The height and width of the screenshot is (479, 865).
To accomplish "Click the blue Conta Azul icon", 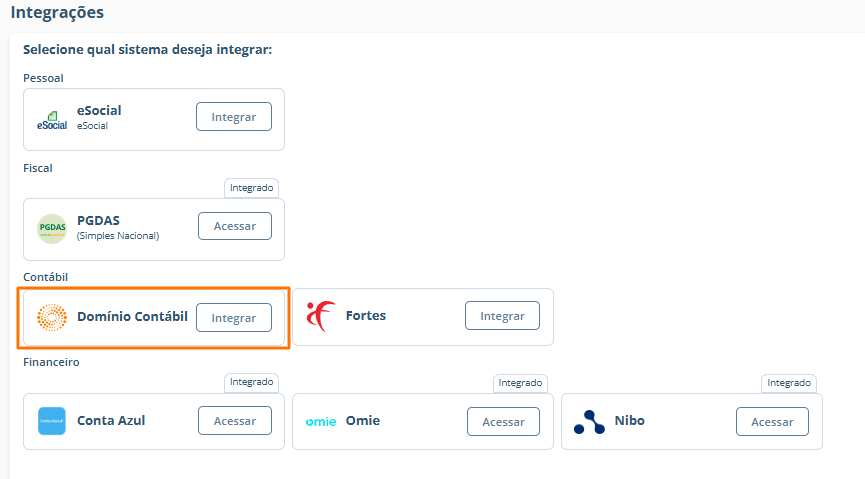I will coord(52,421).
